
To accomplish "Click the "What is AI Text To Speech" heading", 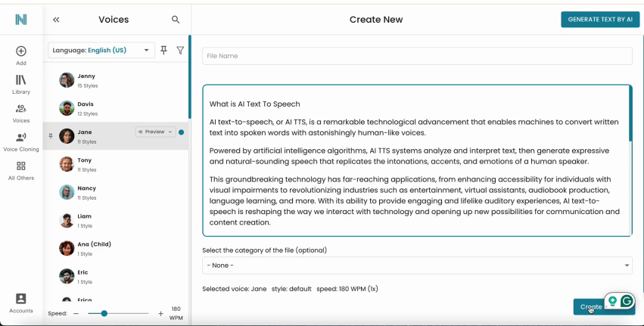I will coord(254,104).
